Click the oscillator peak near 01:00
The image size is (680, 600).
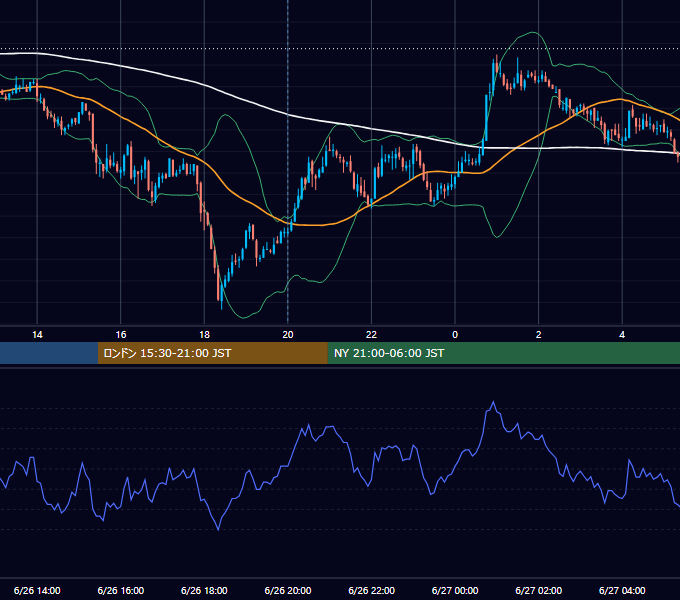point(493,402)
